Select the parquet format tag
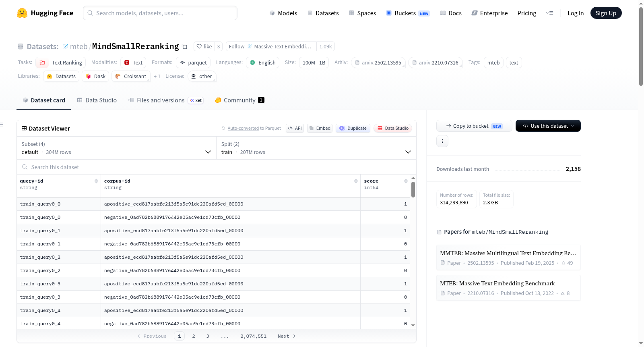 pos(193,62)
